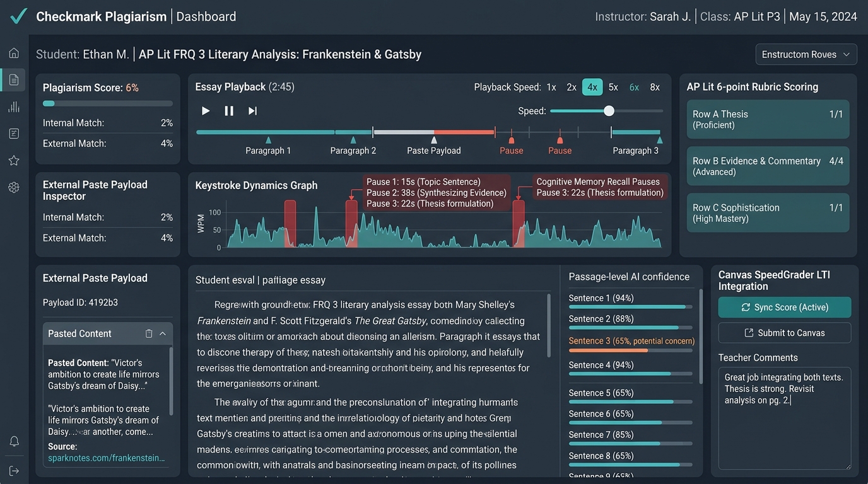Expand Row A Thesis rubric card
The image size is (868, 484).
click(x=768, y=119)
